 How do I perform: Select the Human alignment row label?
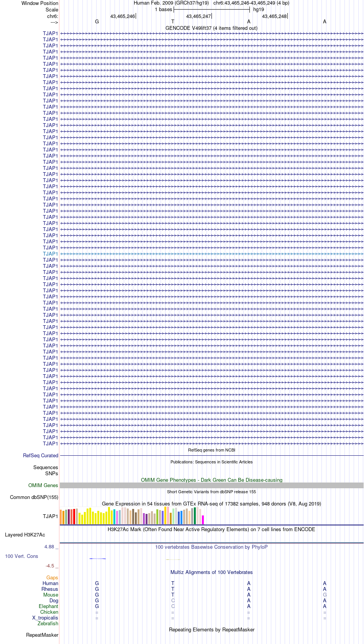pos(51,583)
